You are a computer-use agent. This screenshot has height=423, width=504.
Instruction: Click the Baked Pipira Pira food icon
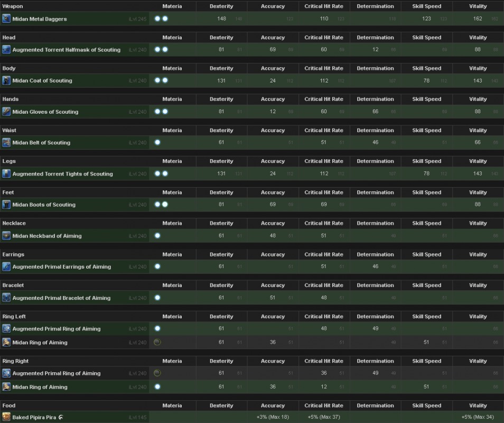click(x=6, y=417)
